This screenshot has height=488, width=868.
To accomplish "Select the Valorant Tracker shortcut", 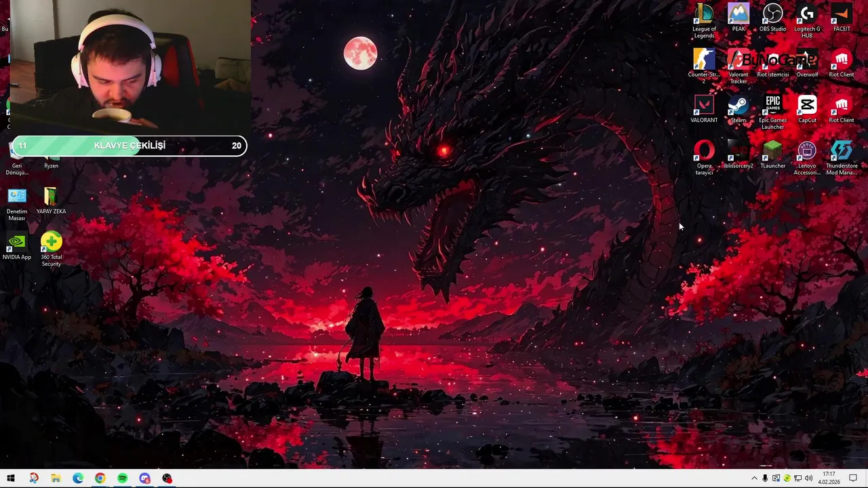I will tap(738, 66).
